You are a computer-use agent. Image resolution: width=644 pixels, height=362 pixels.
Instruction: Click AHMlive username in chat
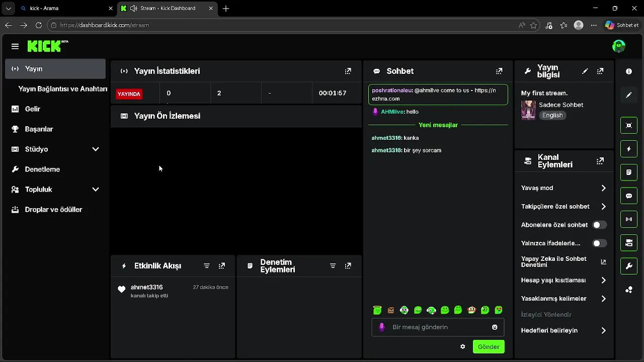pyautogui.click(x=392, y=112)
